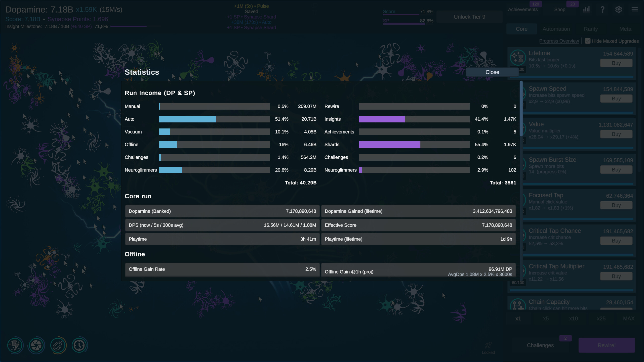644x362 pixels.
Task: Open the settings gear icon
Action: (618, 9)
